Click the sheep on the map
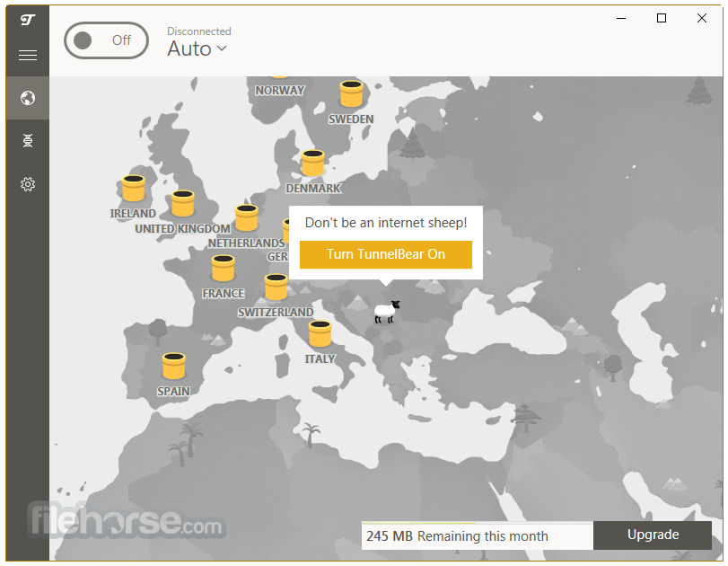The width and height of the screenshot is (728, 566). (387, 312)
